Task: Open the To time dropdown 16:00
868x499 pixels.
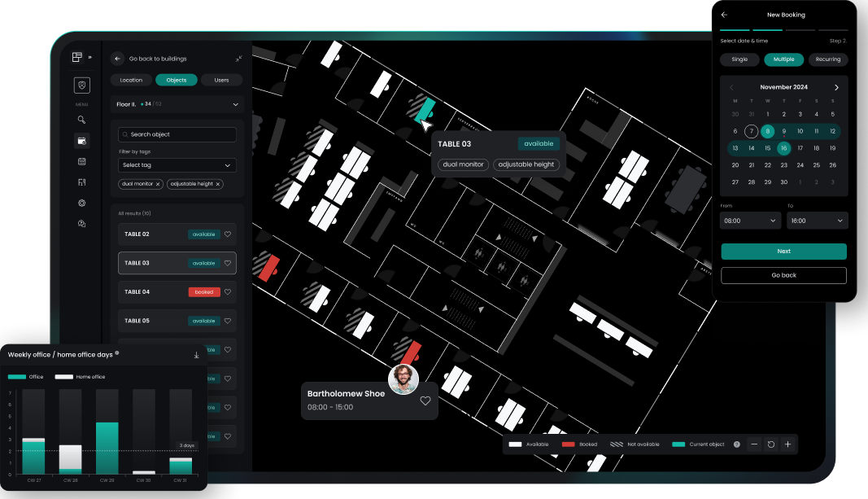Action: (x=817, y=221)
